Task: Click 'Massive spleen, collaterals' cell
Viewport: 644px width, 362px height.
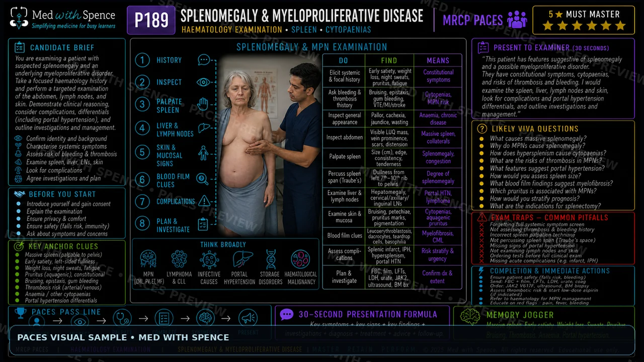Action: click(438, 137)
